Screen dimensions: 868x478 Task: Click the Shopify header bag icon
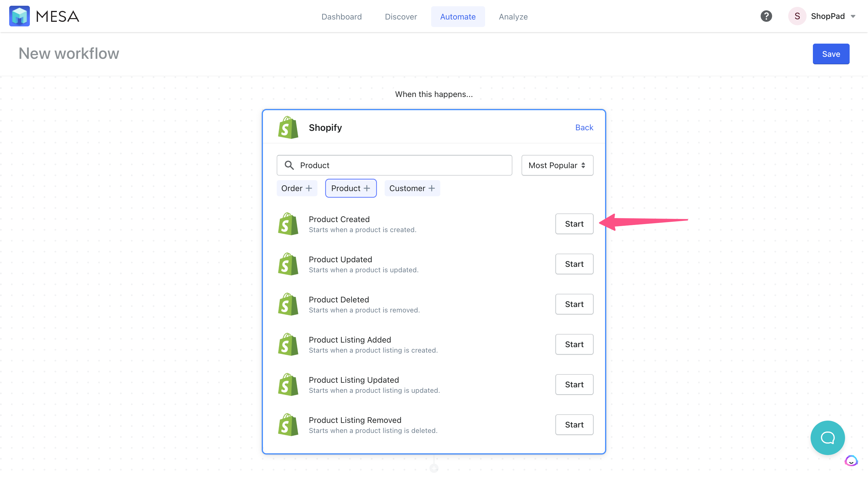288,127
